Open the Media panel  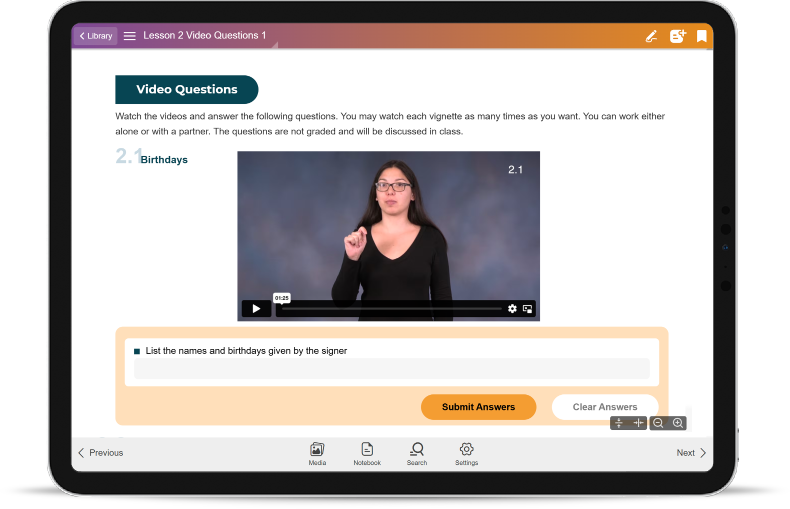pyautogui.click(x=317, y=453)
